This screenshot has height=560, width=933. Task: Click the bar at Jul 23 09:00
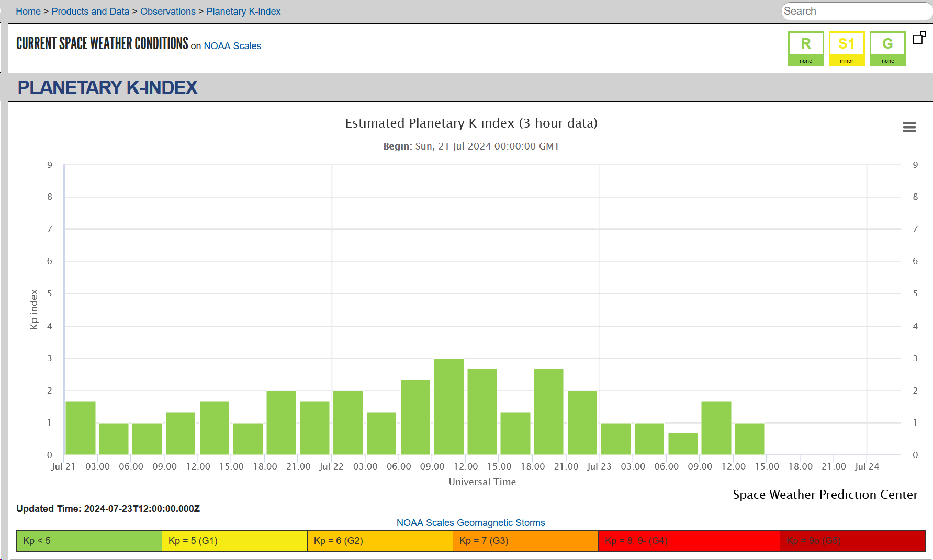click(716, 428)
